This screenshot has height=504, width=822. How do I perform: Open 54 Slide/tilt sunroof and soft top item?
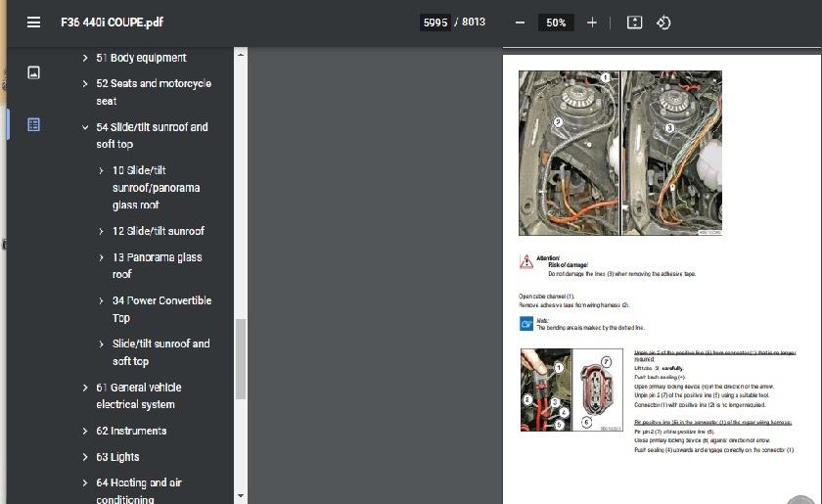click(152, 135)
